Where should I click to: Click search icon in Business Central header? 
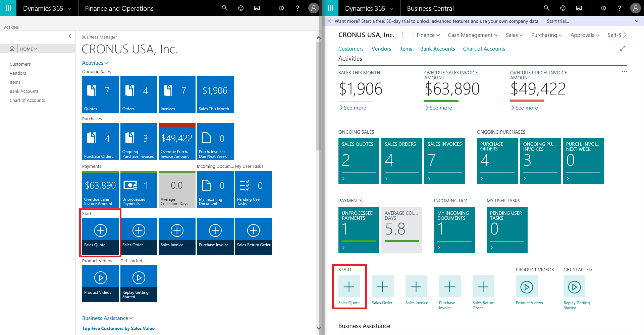point(547,8)
